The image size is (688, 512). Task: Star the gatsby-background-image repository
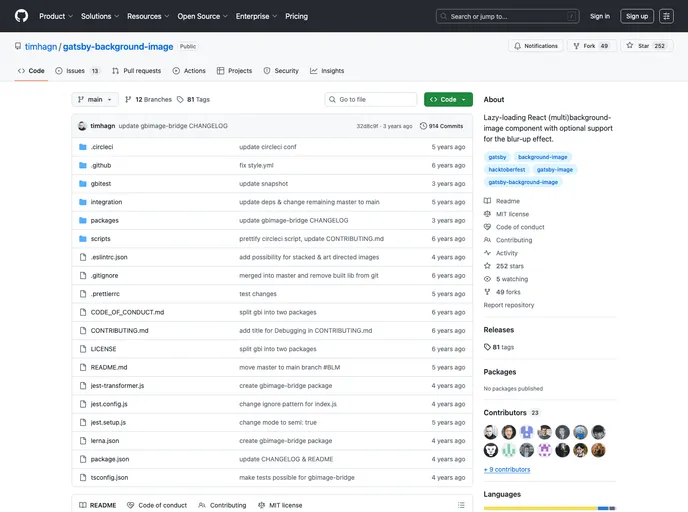pyautogui.click(x=647, y=46)
